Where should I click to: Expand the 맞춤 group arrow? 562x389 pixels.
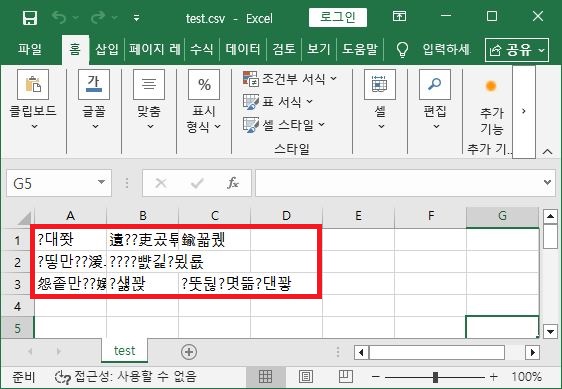[x=151, y=126]
